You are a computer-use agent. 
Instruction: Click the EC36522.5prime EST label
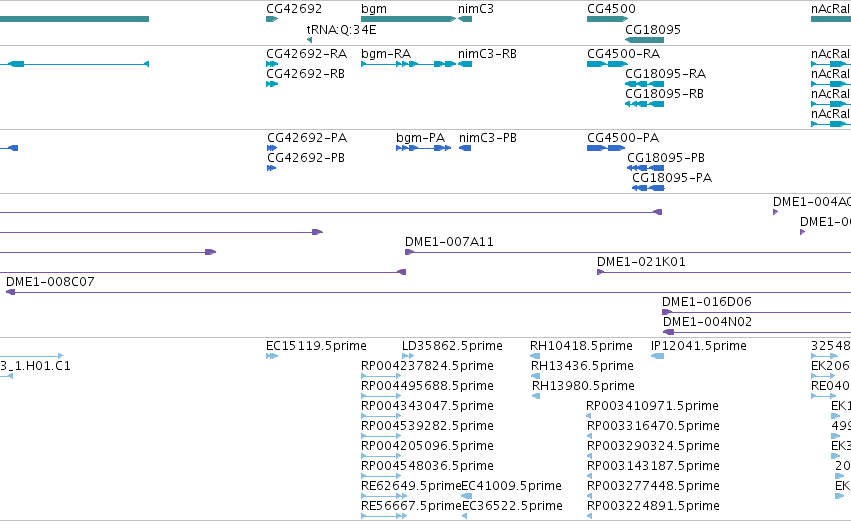click(x=512, y=506)
